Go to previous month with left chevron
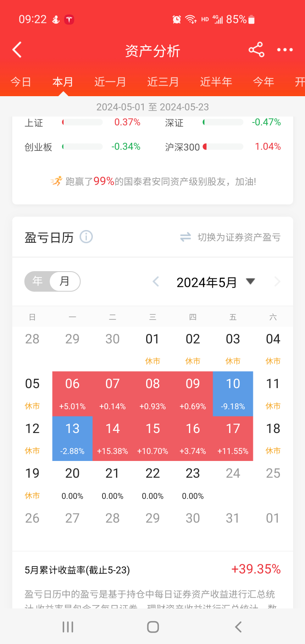The height and width of the screenshot is (644, 305). click(x=156, y=282)
